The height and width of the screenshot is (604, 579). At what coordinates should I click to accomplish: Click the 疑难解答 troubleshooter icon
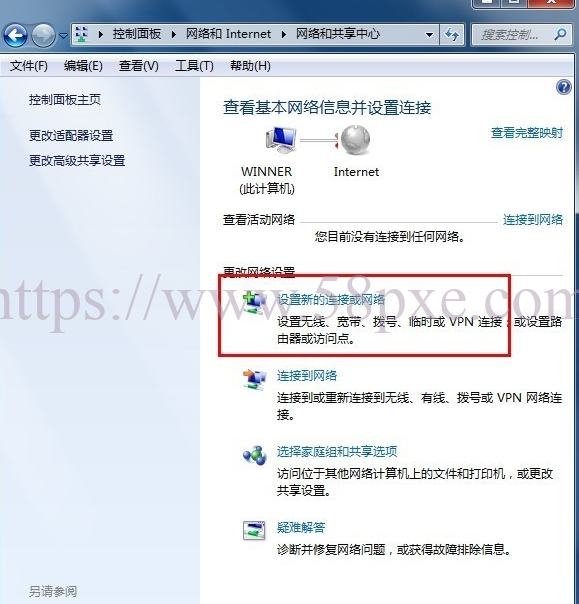tap(254, 530)
